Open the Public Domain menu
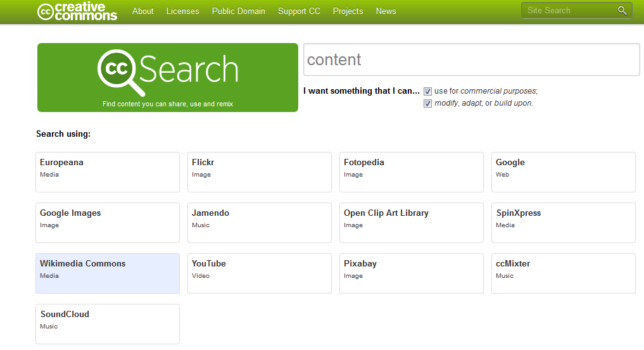The height and width of the screenshot is (350, 644). coord(239,11)
